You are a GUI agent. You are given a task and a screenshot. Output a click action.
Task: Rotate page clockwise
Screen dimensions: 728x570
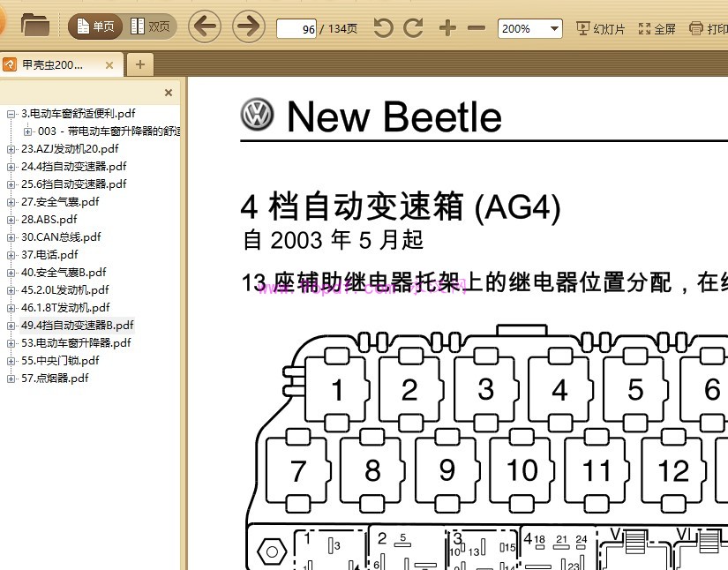[x=413, y=28]
